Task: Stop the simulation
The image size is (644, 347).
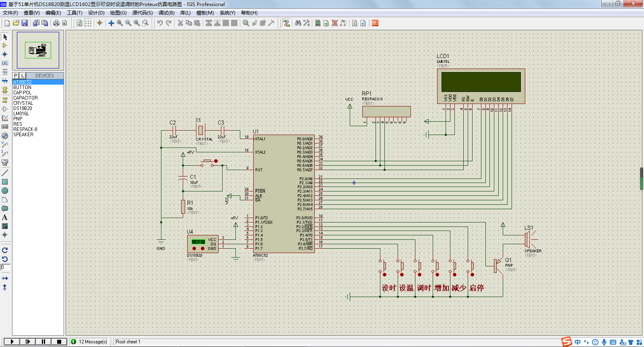Action: (x=59, y=341)
